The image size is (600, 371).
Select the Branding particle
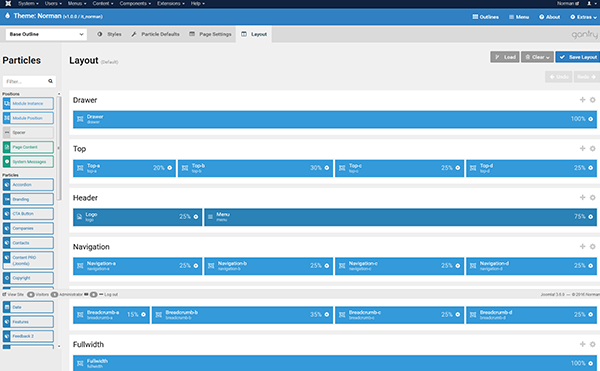(28, 199)
